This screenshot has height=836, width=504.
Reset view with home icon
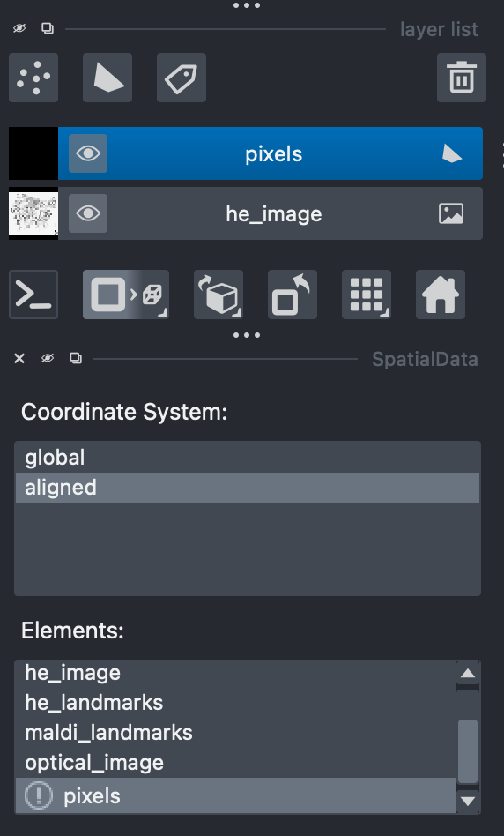point(441,295)
